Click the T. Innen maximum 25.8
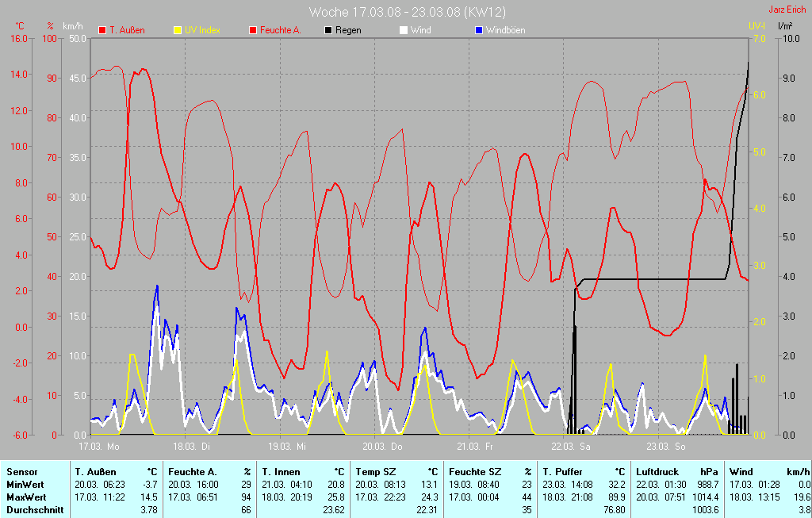Screen dimensions: 812x518 [335, 497]
